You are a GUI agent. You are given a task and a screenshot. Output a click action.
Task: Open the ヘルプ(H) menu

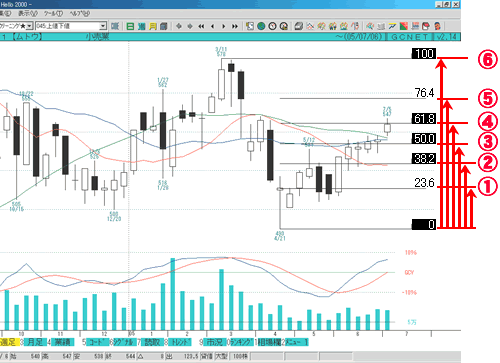(80, 14)
